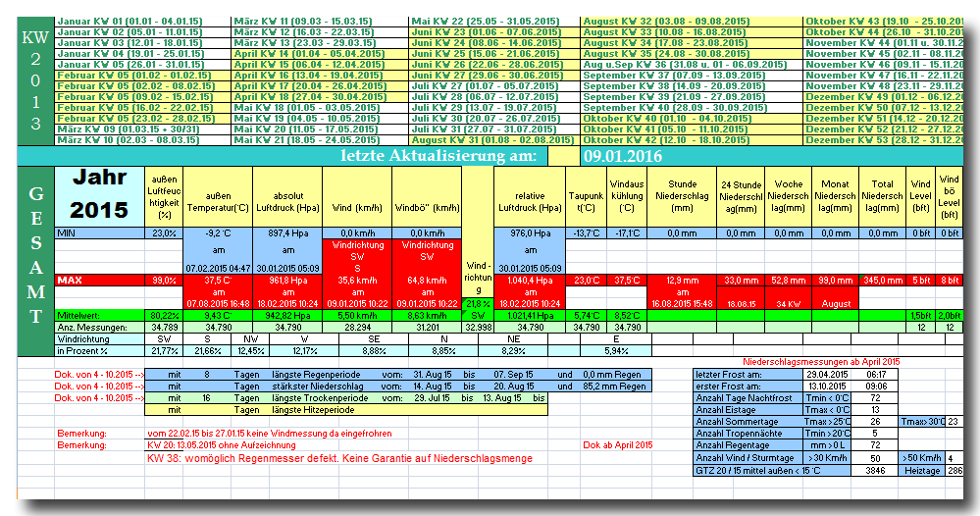Select mean relative pressure 1.021,41 Hpa
The width and height of the screenshot is (980, 516).
pyautogui.click(x=530, y=316)
